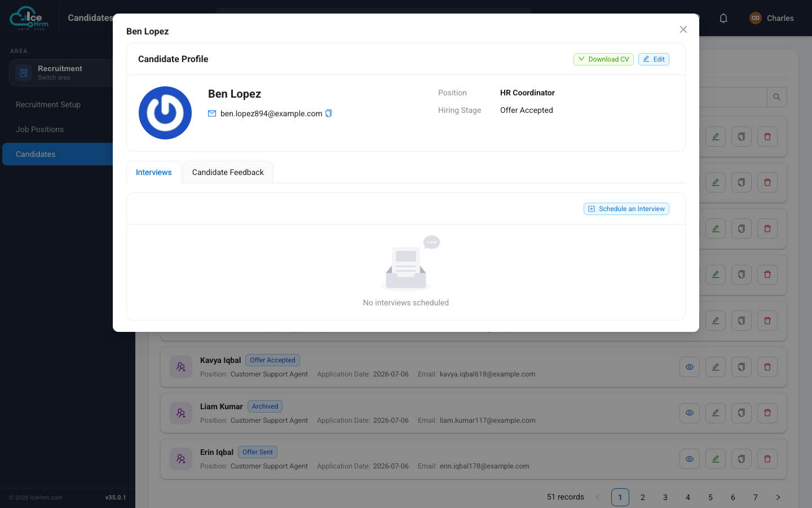812x508 pixels.
Task: Click Erin Iqbal's Offer Sent tag
Action: pos(258,452)
